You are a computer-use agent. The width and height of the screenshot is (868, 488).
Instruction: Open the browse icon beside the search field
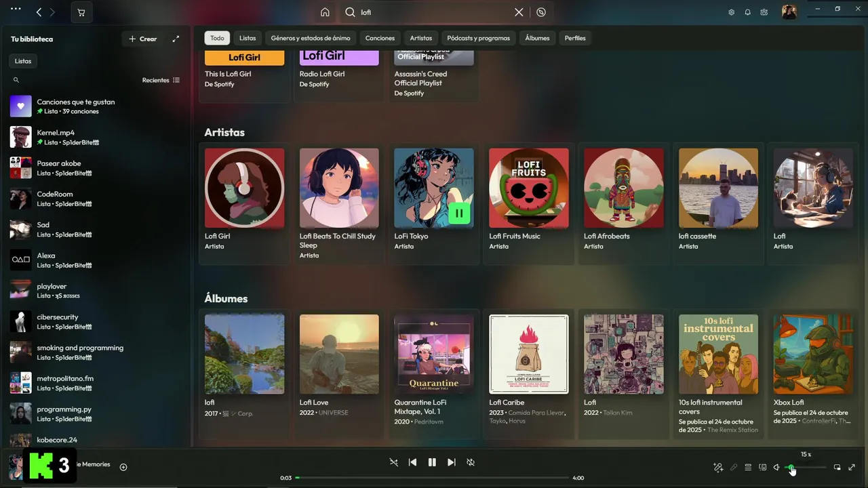540,12
